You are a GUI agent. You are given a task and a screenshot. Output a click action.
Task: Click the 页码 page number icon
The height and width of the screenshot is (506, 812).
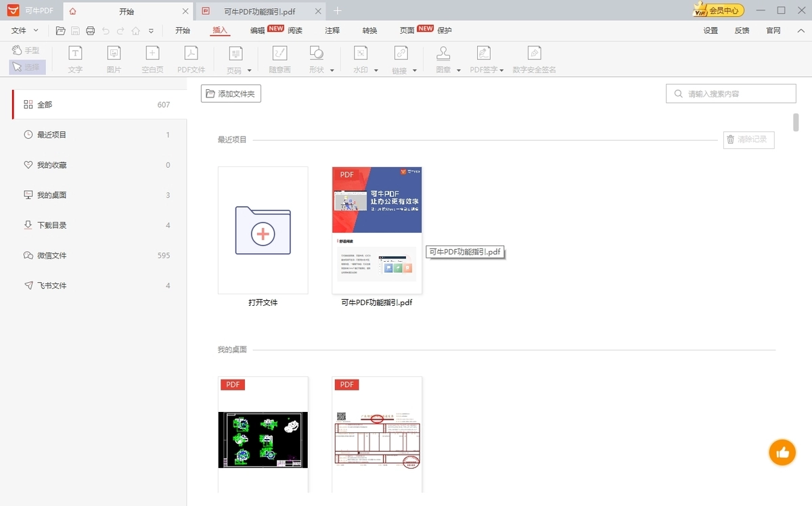[235, 54]
